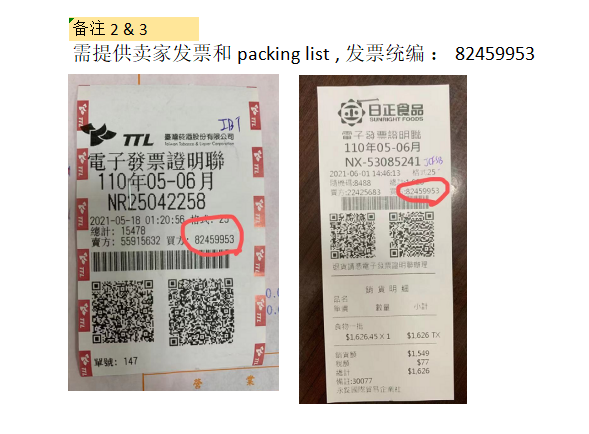Click the handwritten IBT note on TTL receipt
589x434 pixels.
click(229, 124)
